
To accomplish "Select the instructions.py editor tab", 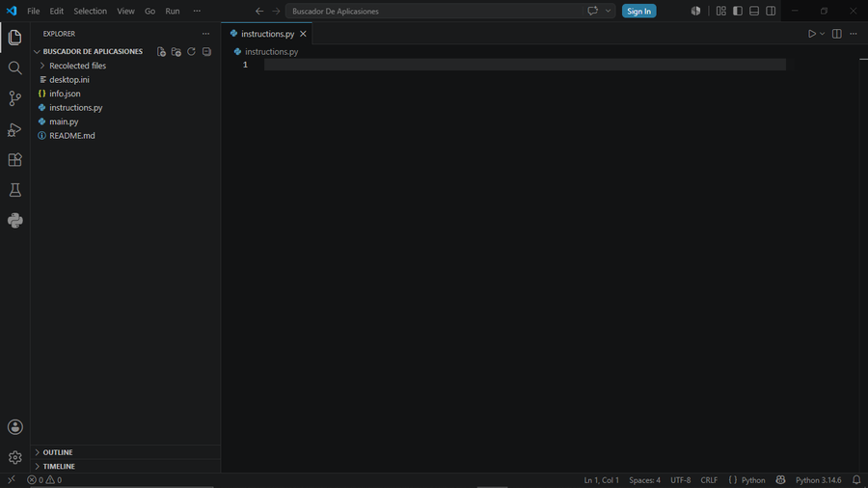I will click(x=267, y=34).
